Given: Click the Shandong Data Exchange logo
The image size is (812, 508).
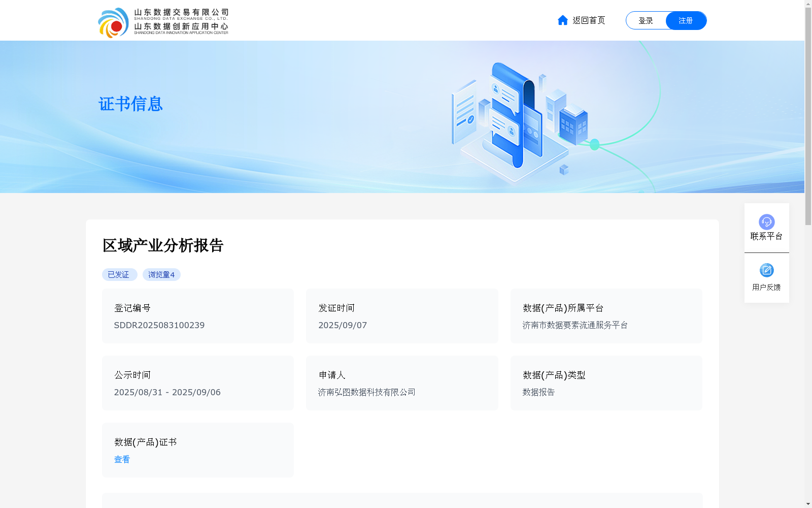Looking at the screenshot, I should pos(163,22).
